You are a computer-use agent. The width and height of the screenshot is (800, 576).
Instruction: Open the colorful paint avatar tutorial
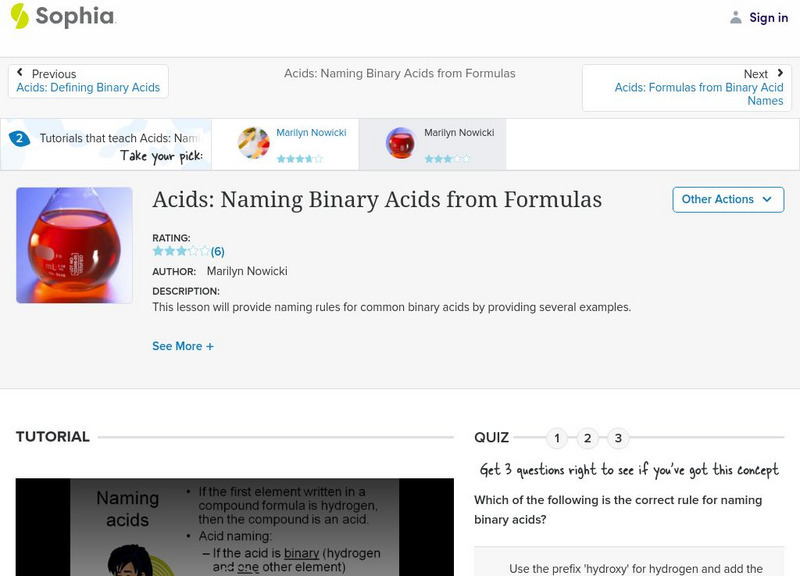[x=252, y=143]
